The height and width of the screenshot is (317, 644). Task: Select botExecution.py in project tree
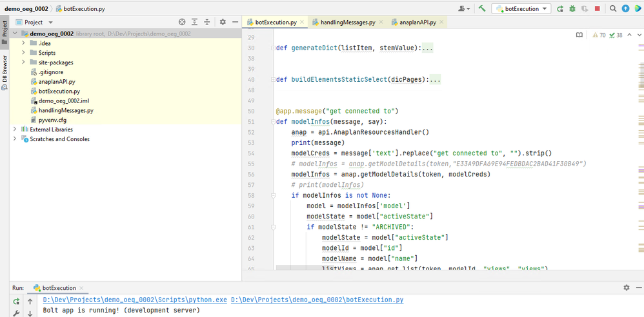59,91
